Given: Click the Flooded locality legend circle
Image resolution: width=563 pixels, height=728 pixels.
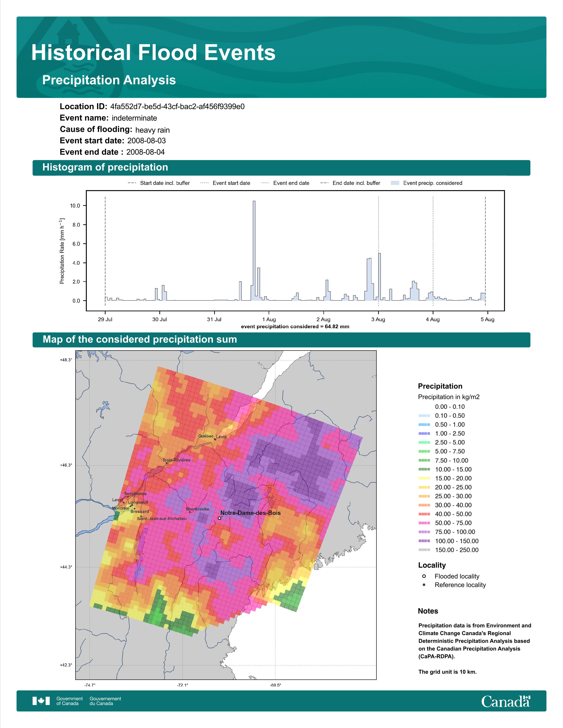Looking at the screenshot, I should [x=424, y=576].
